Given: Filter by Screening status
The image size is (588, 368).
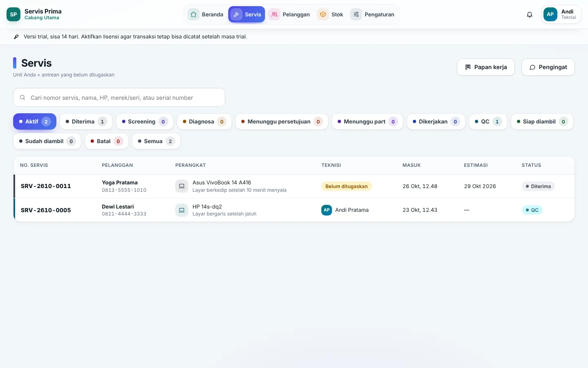Looking at the screenshot, I should pyautogui.click(x=145, y=121).
